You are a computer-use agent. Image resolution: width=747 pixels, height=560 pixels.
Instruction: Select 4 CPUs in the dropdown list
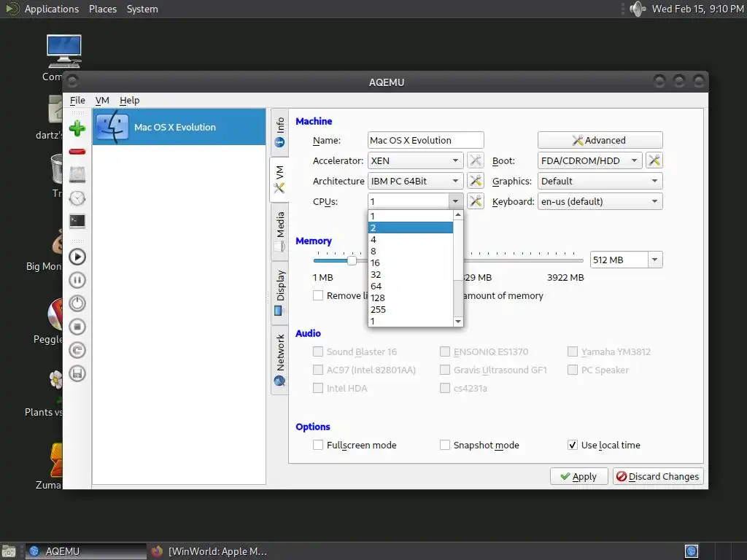411,239
